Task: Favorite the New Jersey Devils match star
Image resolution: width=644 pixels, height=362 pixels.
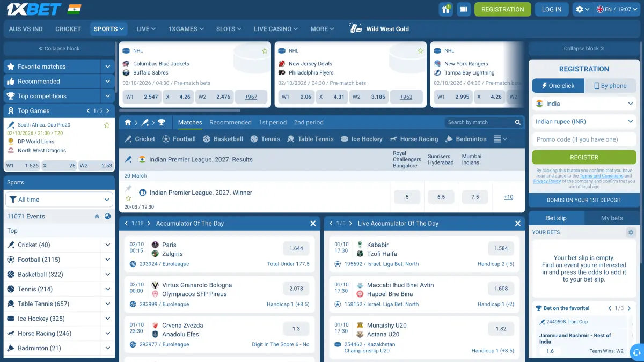Action: [x=420, y=51]
